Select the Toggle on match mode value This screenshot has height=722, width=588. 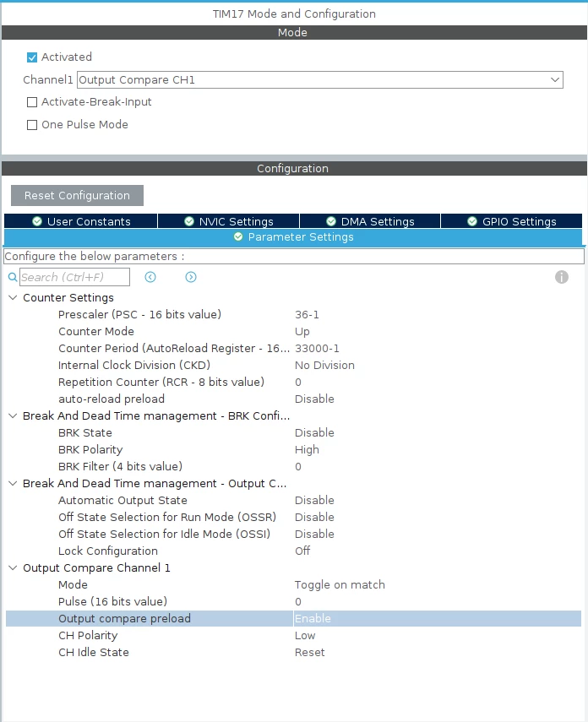click(340, 585)
